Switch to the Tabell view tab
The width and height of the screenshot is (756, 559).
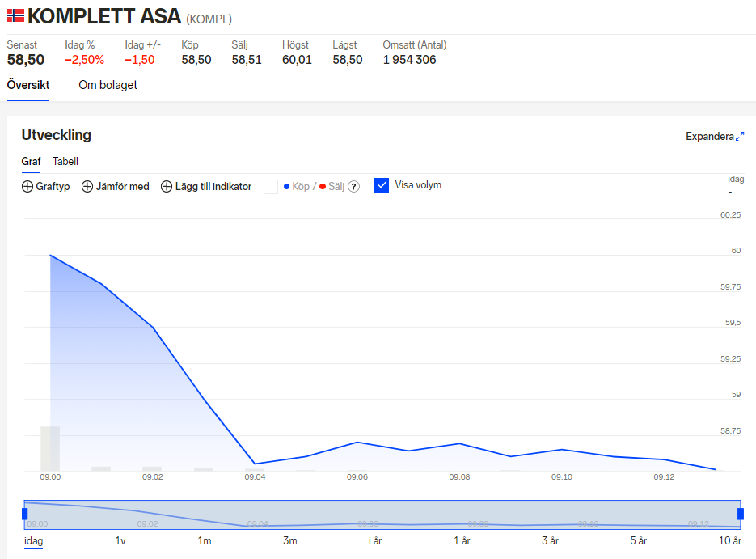[x=65, y=162]
